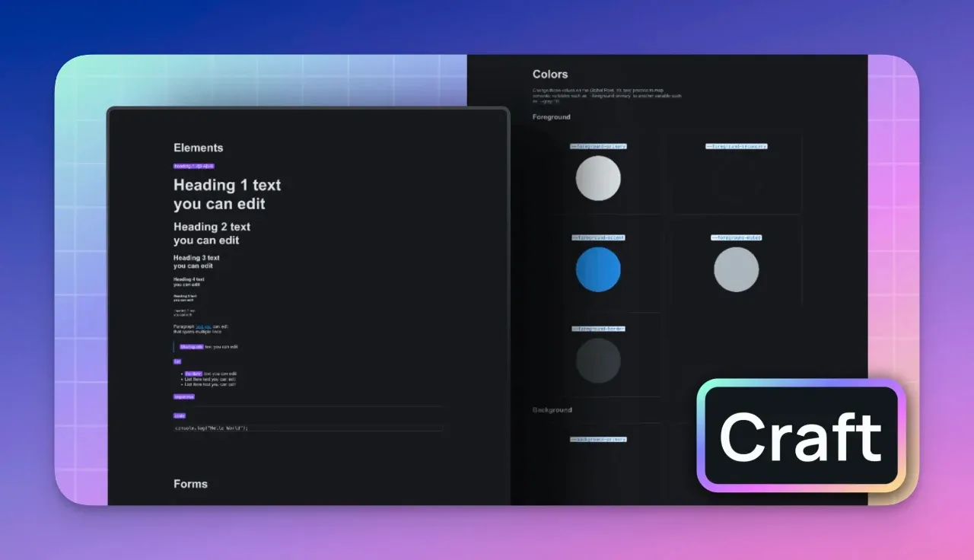The height and width of the screenshot is (560, 974).
Task: Select "Heading 3 text you can edit"
Action: 196,262
